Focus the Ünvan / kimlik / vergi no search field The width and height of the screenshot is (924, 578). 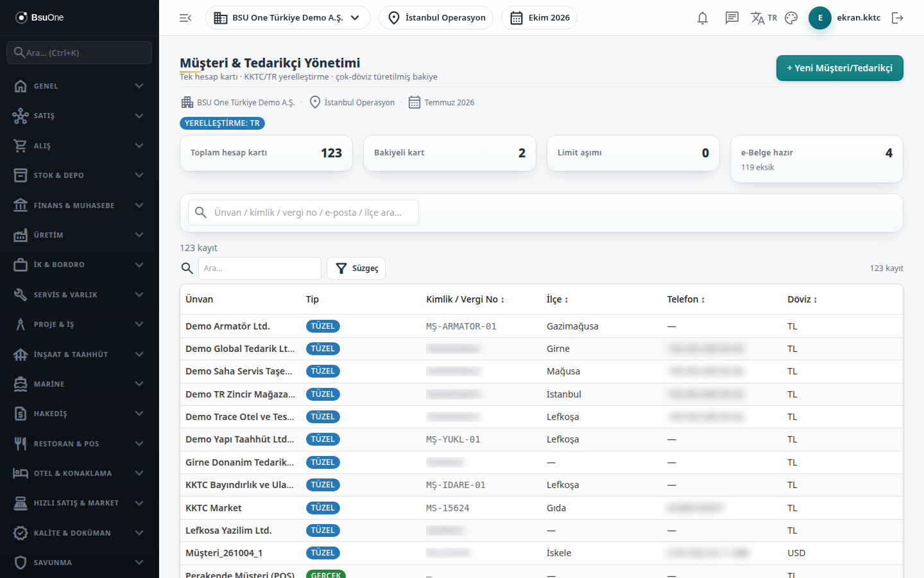tap(304, 213)
